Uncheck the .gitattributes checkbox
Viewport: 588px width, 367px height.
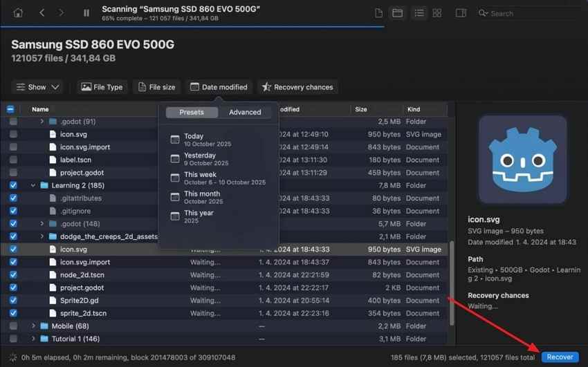click(x=13, y=198)
